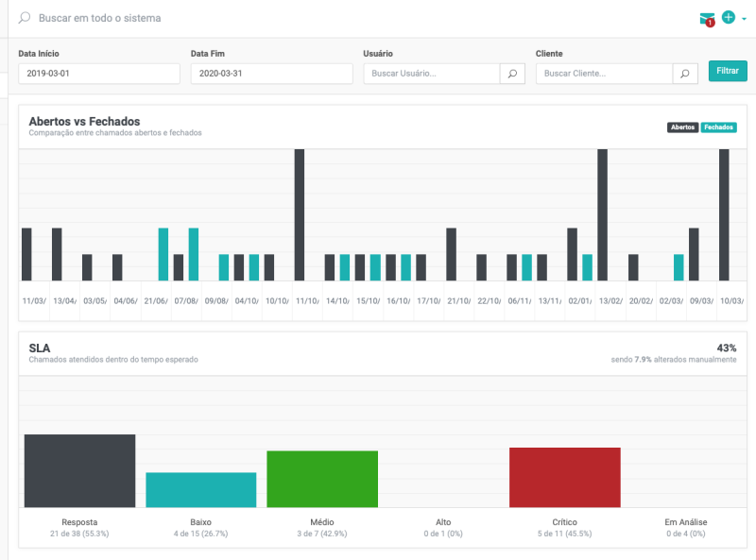Viewport: 756px width, 560px height.
Task: Click the Usuário search magnifier button
Action: tap(512, 74)
